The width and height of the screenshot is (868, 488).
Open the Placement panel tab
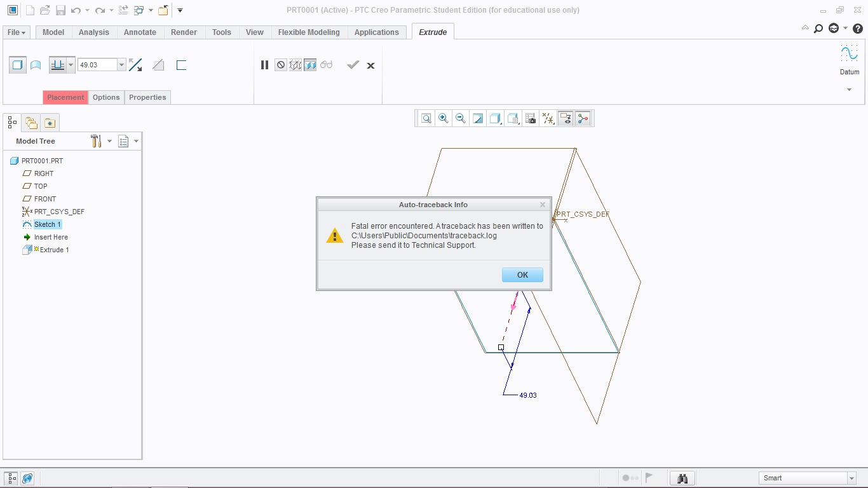point(65,97)
